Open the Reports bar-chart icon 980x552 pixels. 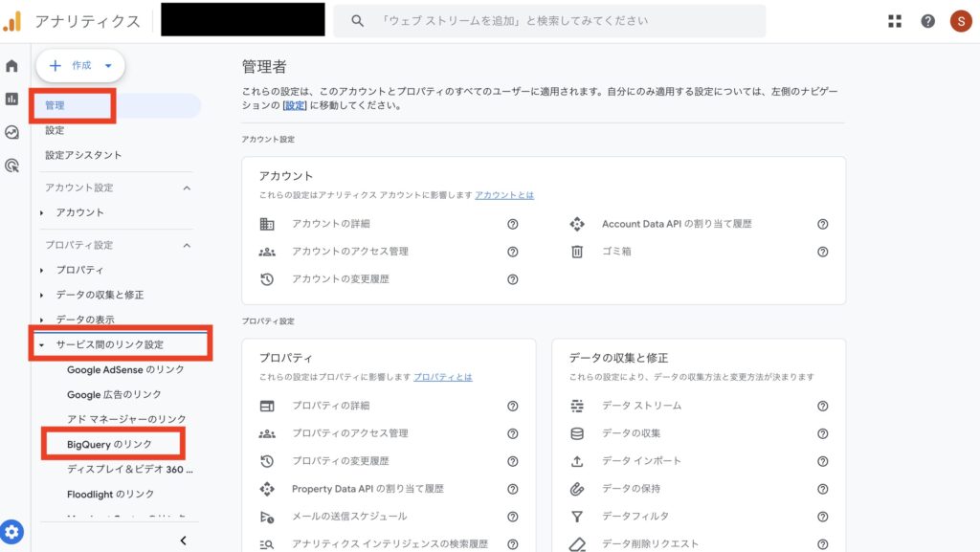[11, 99]
